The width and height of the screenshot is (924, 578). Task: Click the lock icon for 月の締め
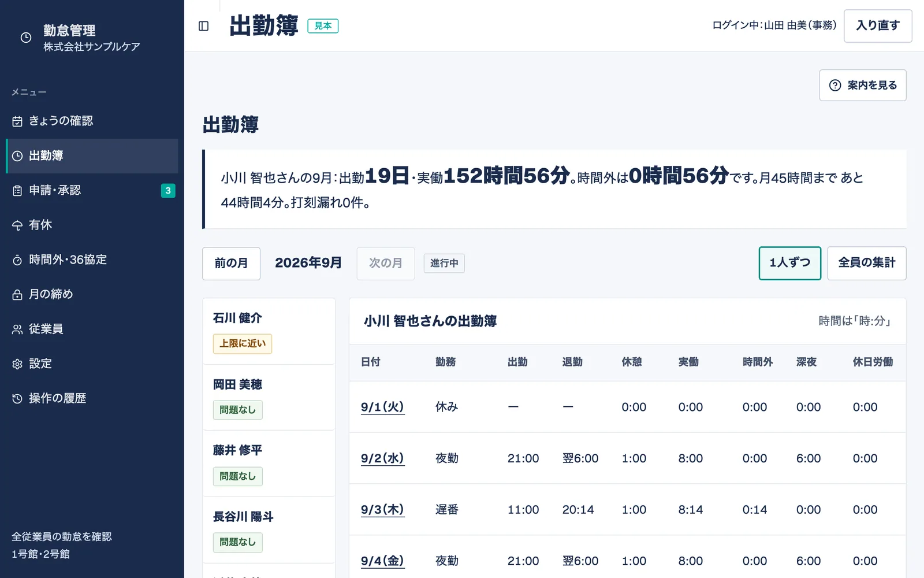pyautogui.click(x=17, y=295)
